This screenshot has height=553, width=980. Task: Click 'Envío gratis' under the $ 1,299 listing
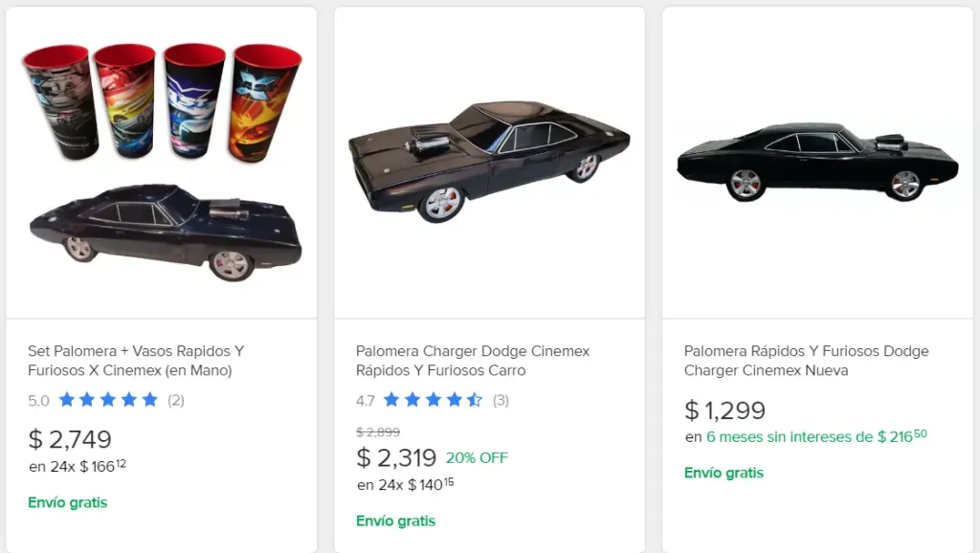(x=724, y=473)
